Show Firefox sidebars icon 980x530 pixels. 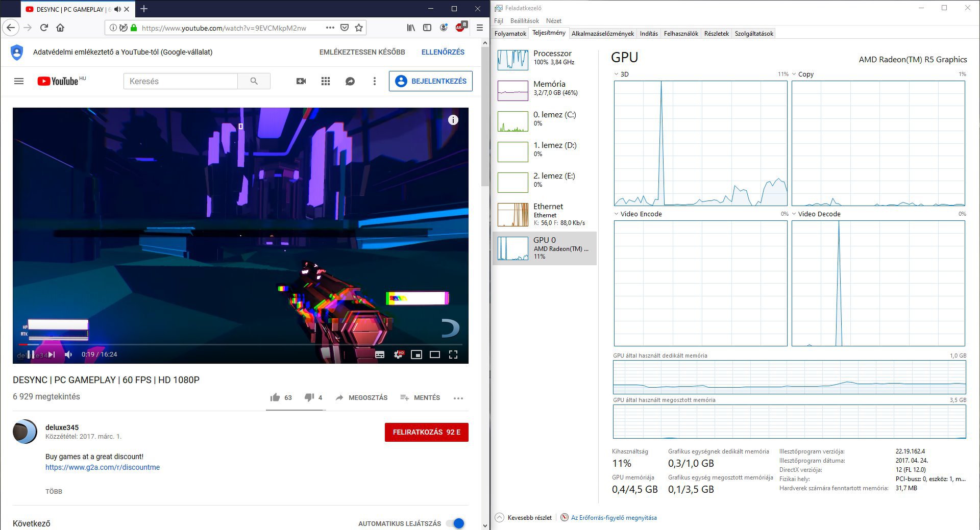pyautogui.click(x=427, y=28)
